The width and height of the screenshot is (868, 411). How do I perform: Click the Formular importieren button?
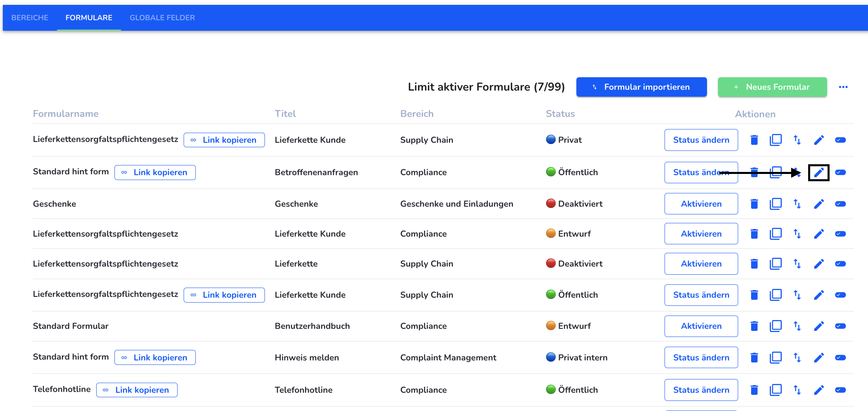(641, 87)
